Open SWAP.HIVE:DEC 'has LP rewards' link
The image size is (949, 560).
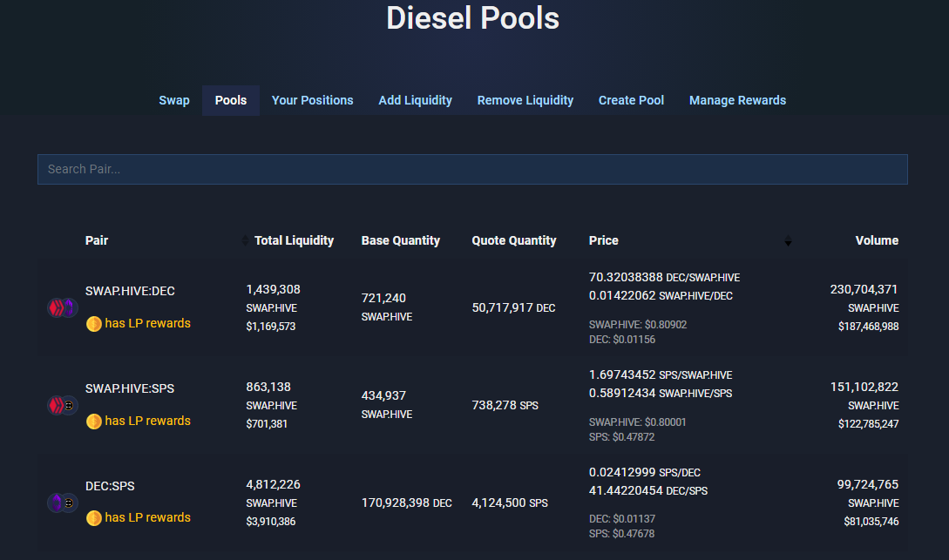pos(147,323)
